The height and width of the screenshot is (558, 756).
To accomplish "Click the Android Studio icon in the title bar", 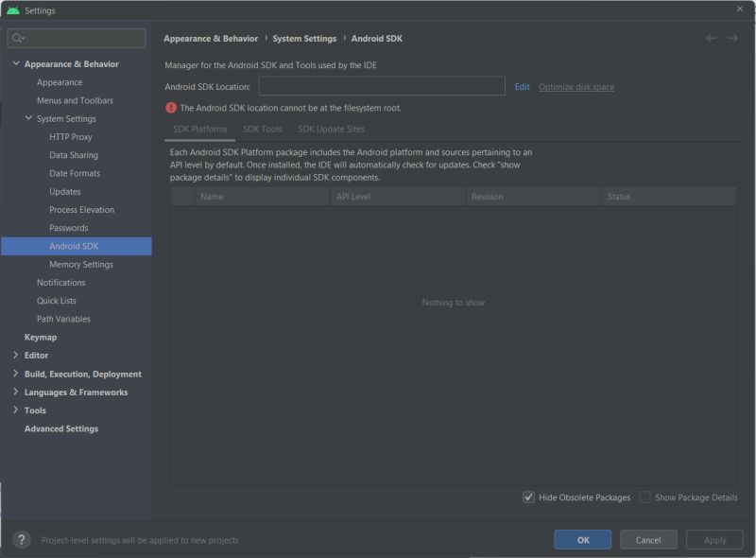I will pyautogui.click(x=11, y=10).
